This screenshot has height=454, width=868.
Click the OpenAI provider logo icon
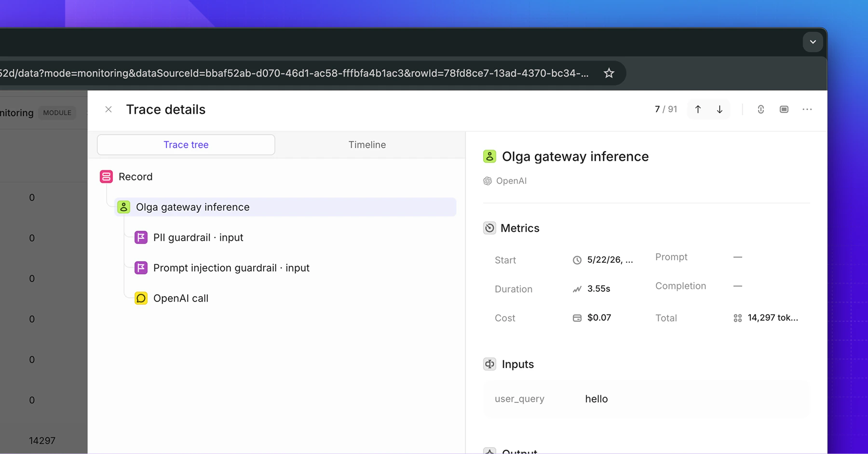pos(488,181)
